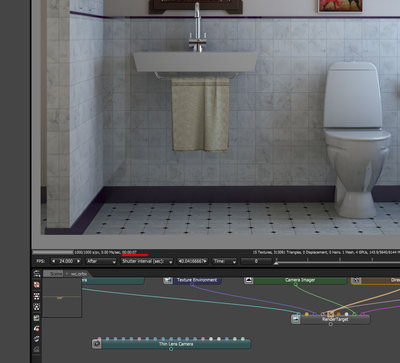Switch to the wc.orbx tab
Screen dimensions: 400x363
[78, 274]
